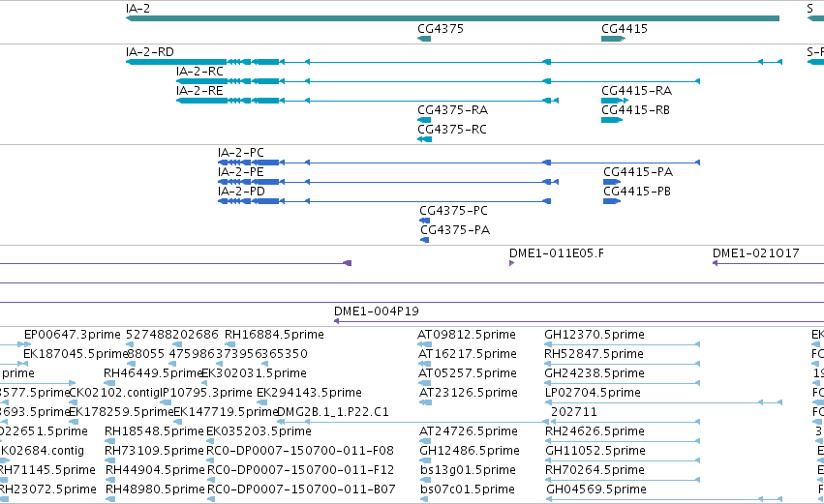This screenshot has width=824, height=504.
Task: Select the CG4375 gene label
Action: pyautogui.click(x=441, y=29)
